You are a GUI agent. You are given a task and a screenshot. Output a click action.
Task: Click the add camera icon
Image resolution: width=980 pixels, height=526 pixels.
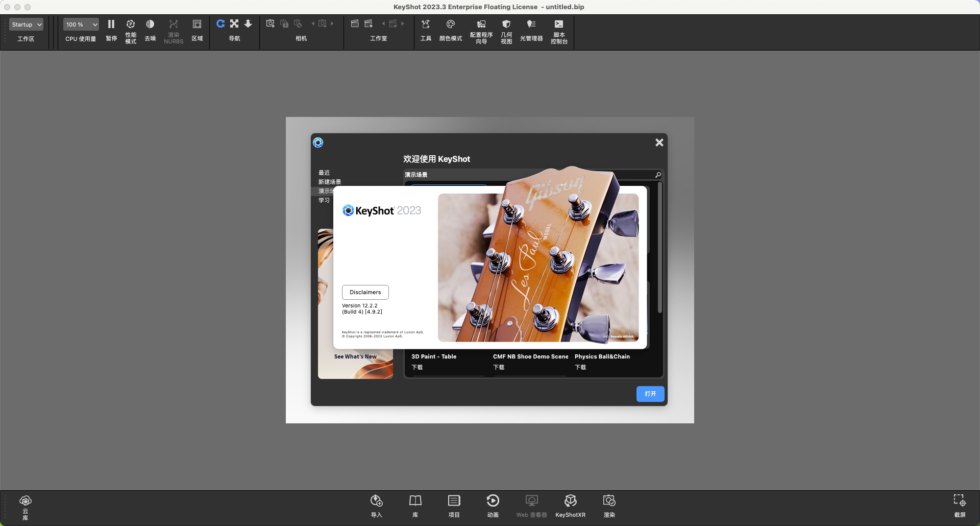pyautogui.click(x=271, y=23)
